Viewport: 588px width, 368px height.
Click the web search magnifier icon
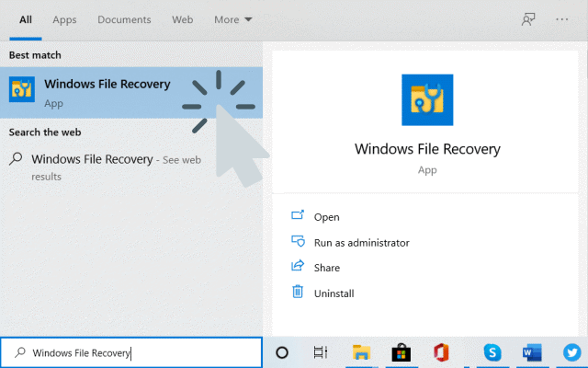[x=16, y=159]
